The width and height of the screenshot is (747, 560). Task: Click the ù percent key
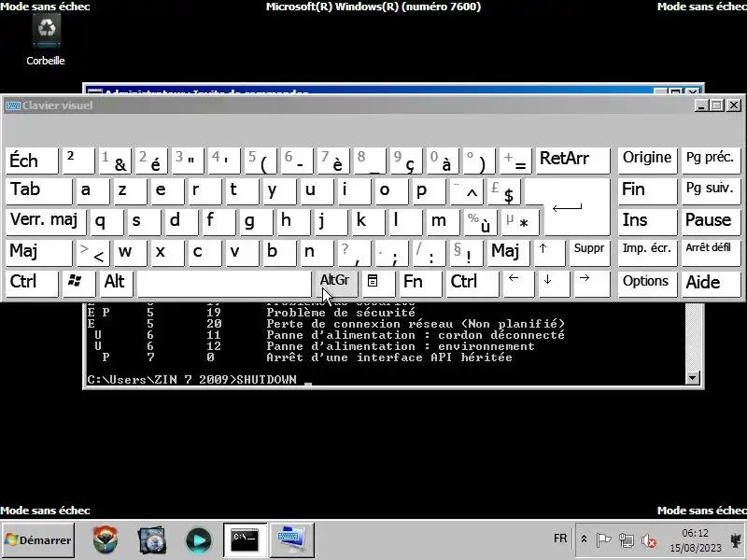(480, 221)
